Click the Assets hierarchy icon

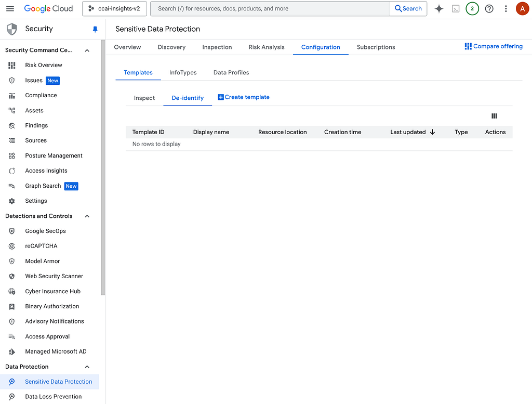(12, 110)
